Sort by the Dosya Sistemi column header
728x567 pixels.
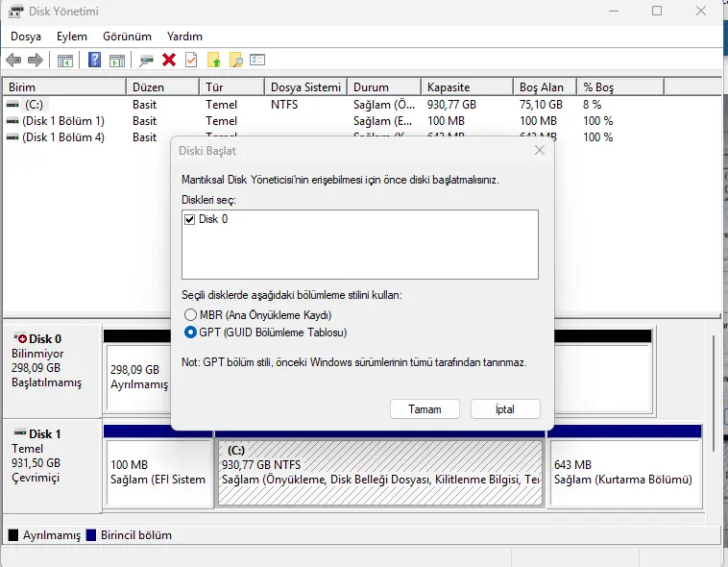click(306, 86)
